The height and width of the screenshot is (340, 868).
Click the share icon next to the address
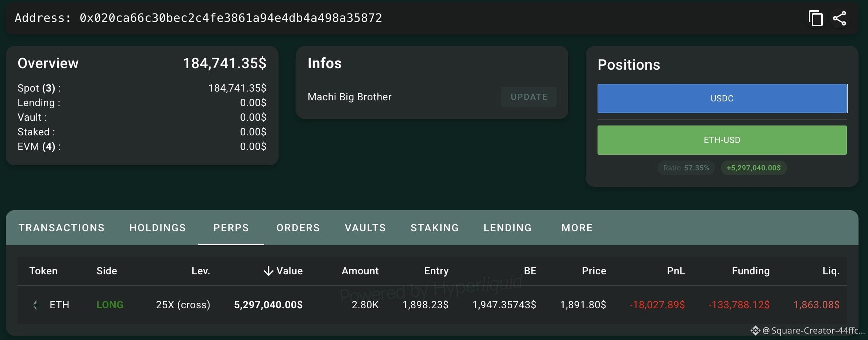tap(840, 18)
